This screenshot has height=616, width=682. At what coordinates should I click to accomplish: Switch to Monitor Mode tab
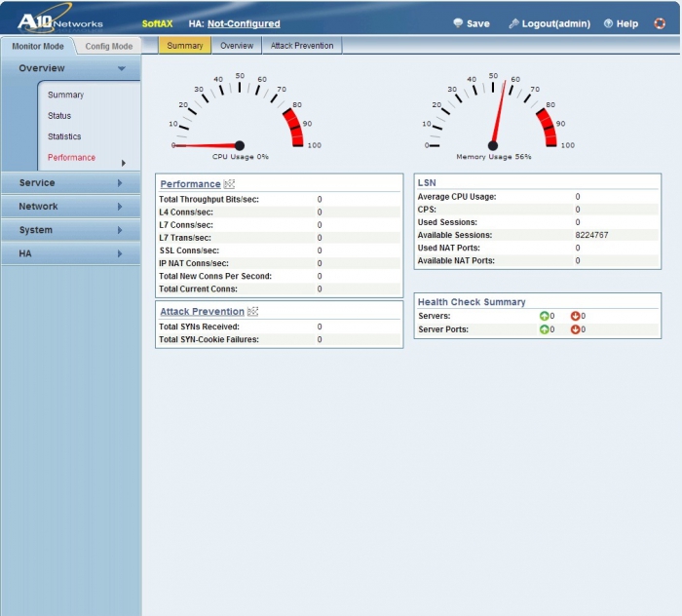38,46
